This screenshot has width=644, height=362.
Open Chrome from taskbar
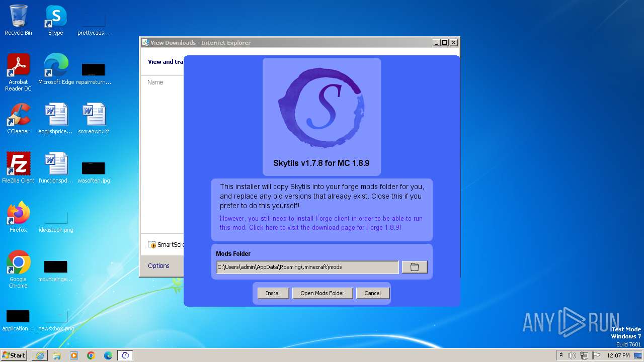(x=91, y=355)
